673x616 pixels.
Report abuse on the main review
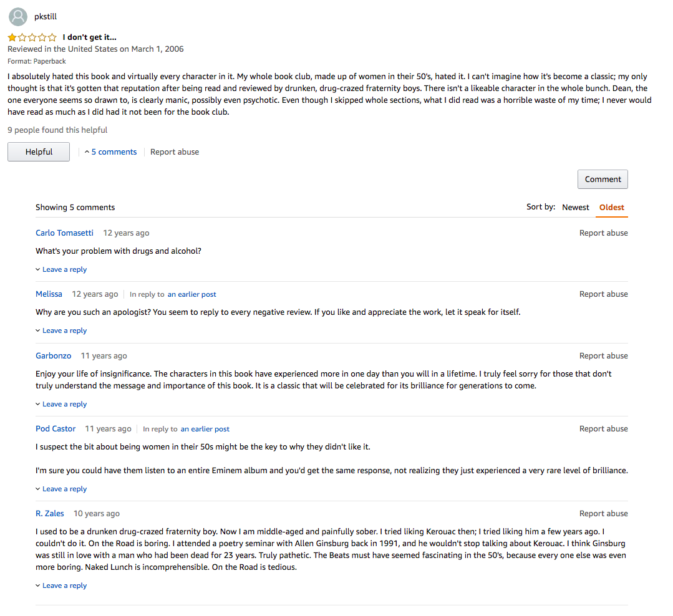click(x=175, y=152)
